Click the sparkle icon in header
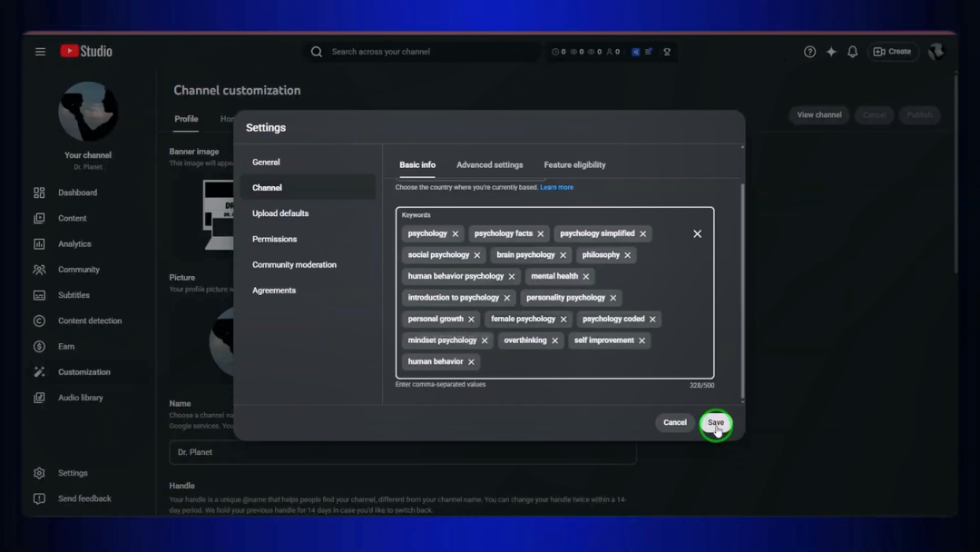The height and width of the screenshot is (552, 980). tap(831, 52)
